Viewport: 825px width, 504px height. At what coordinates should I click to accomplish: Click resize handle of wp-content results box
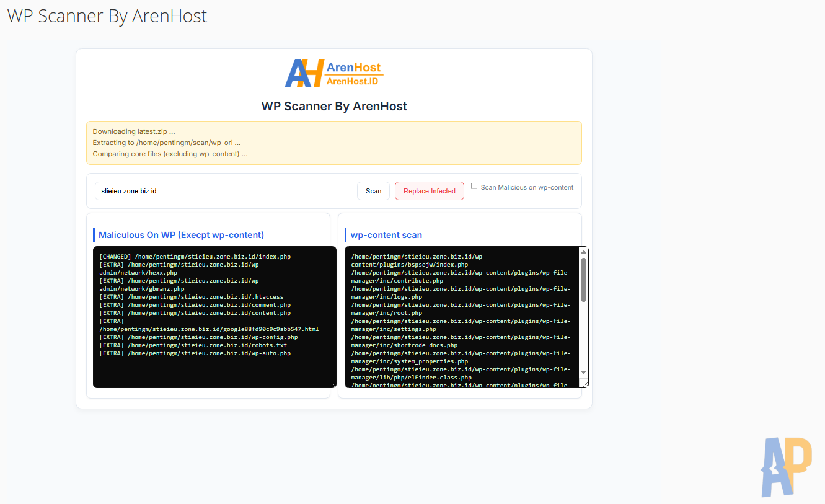coord(585,384)
